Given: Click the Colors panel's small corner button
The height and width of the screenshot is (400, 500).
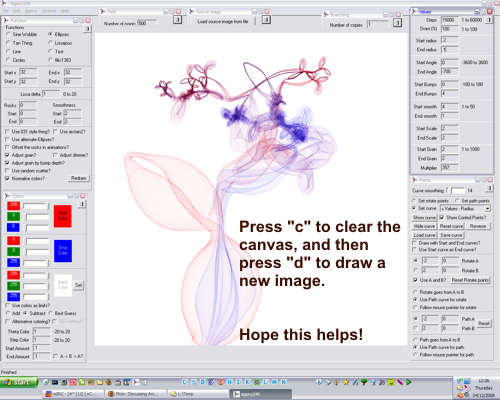Looking at the screenshot, I should [82, 204].
